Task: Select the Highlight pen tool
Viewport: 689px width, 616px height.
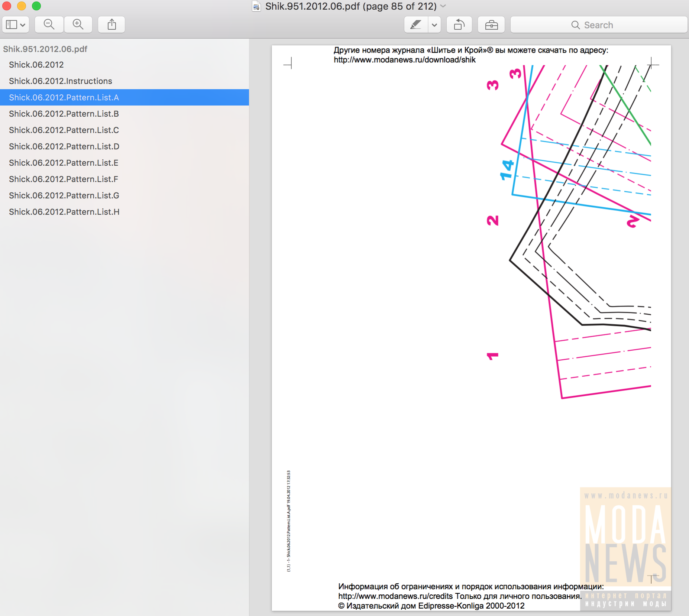Action: (x=416, y=25)
